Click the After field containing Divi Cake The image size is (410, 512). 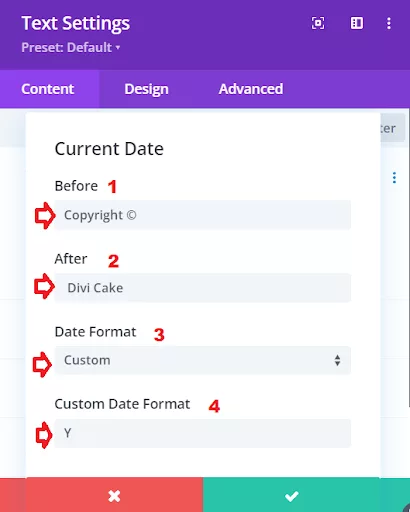(203, 288)
